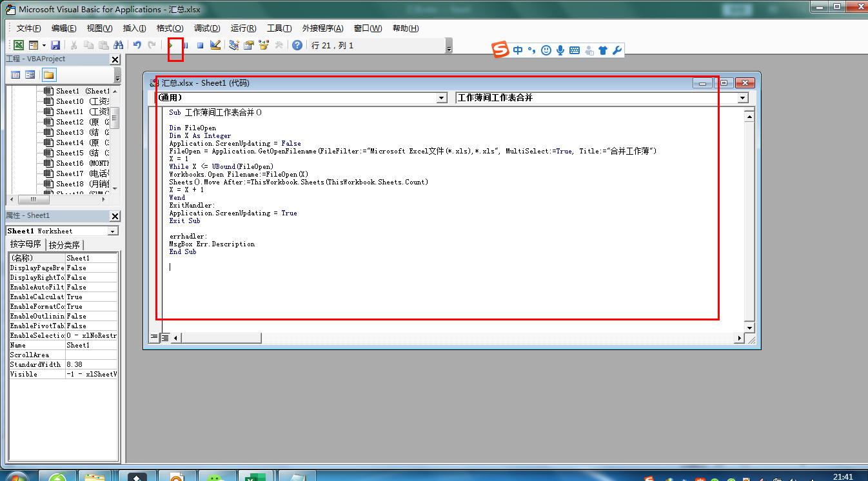Undo the last edit

[x=137, y=45]
